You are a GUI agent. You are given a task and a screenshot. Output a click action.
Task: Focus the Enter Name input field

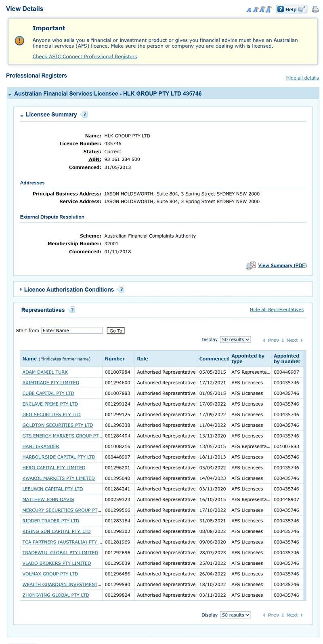point(72,330)
